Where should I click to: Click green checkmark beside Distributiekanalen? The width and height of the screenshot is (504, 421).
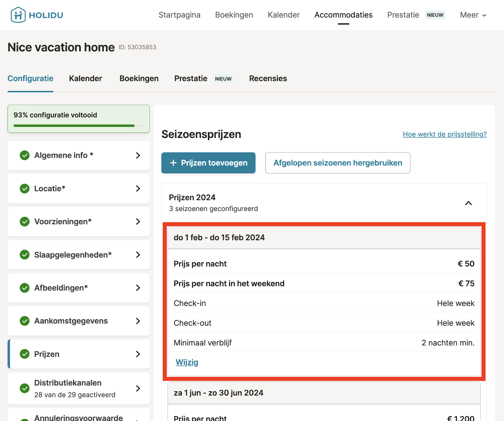tap(25, 388)
